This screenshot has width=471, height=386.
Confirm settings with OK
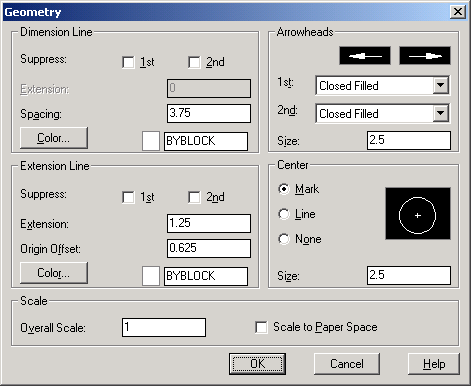[x=257, y=364]
